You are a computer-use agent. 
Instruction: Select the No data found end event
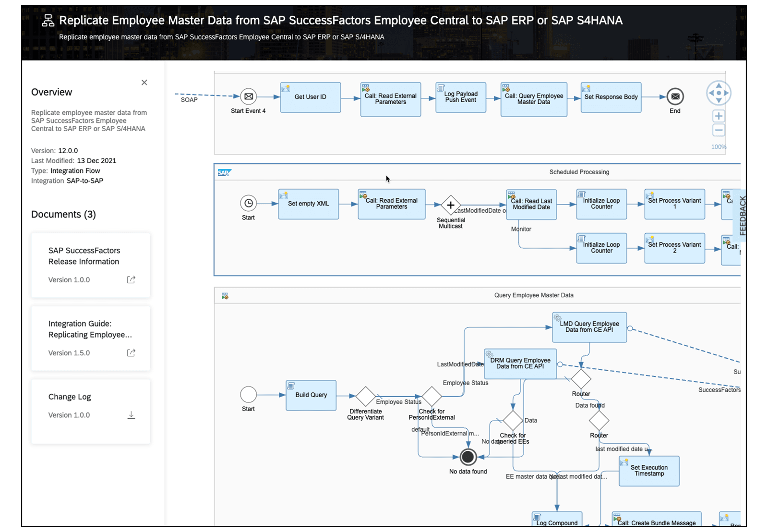click(x=468, y=457)
